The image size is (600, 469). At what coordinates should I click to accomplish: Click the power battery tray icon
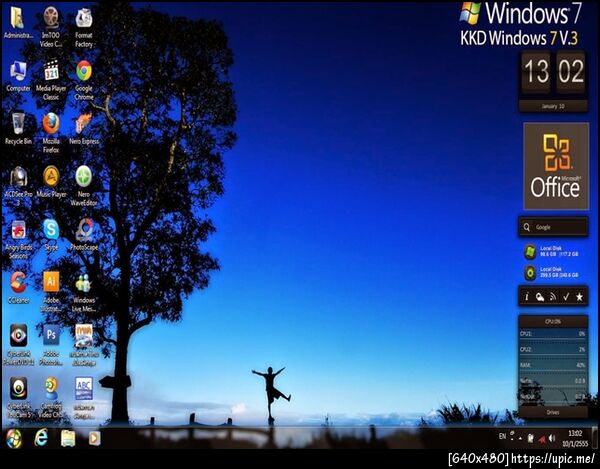coord(530,438)
